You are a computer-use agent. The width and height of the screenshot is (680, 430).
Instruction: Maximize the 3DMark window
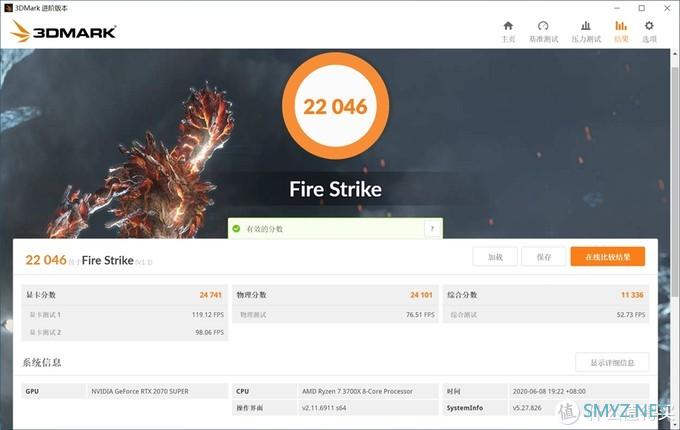[x=642, y=8]
